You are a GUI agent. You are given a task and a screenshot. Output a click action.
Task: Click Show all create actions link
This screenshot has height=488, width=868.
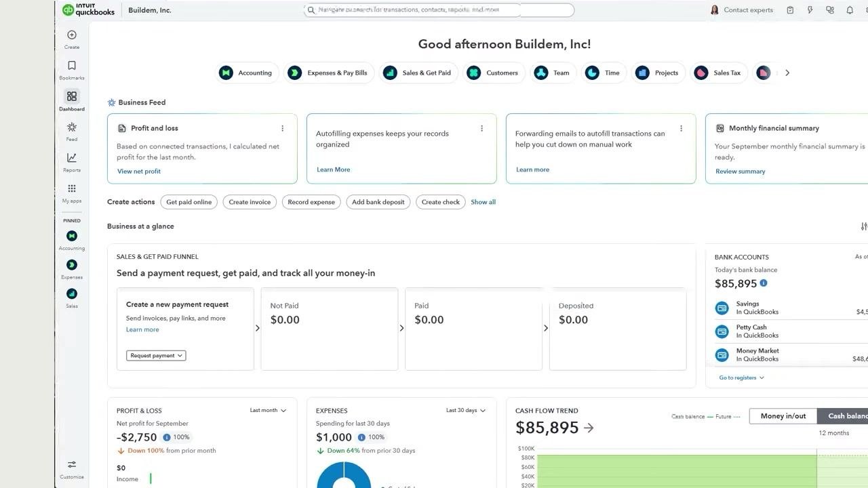(x=484, y=202)
